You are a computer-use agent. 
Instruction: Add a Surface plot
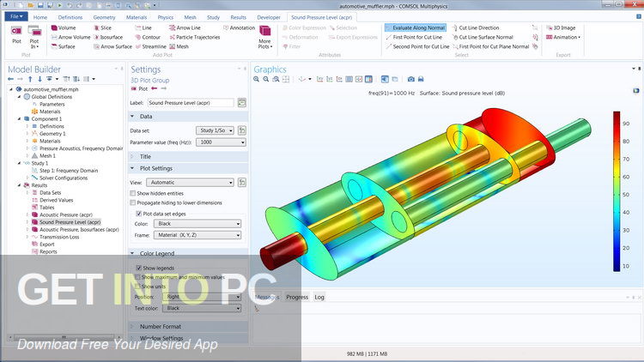click(x=64, y=47)
